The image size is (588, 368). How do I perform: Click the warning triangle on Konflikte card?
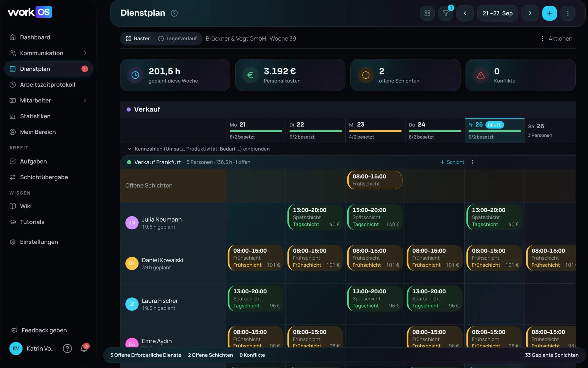(x=481, y=75)
